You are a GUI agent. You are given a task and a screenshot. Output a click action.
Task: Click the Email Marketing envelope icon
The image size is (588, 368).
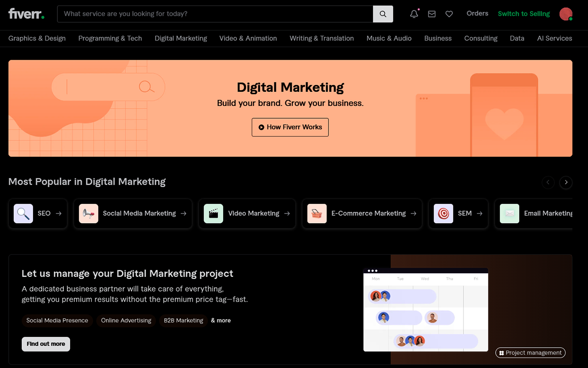[x=509, y=213]
